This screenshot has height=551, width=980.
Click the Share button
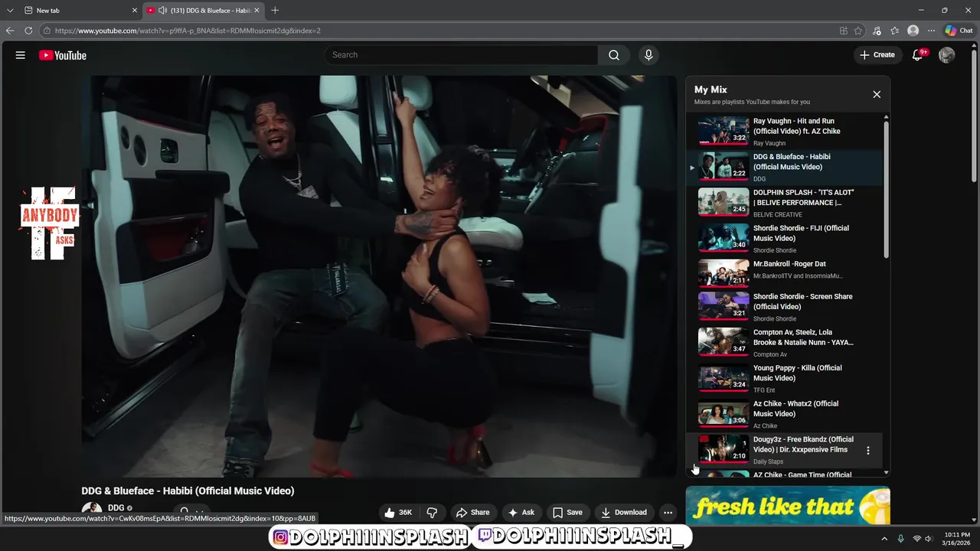click(472, 513)
